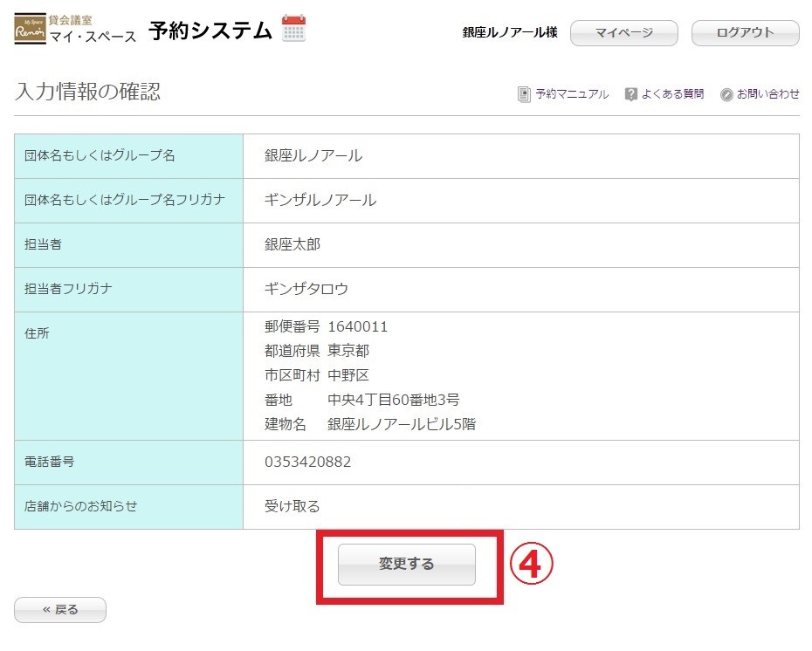The height and width of the screenshot is (651, 812).
Task: Click the calendar icon beside 予約システム
Action: pos(293,29)
